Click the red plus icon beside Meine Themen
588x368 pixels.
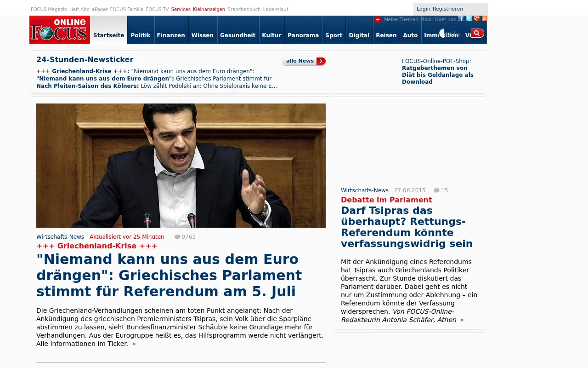click(378, 19)
